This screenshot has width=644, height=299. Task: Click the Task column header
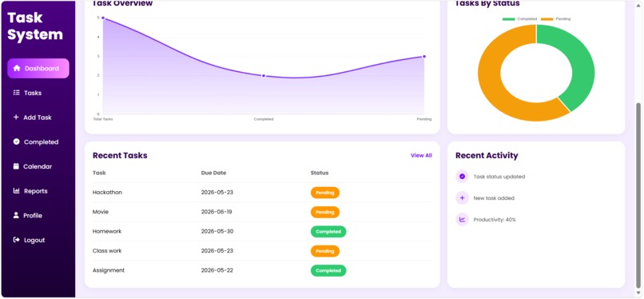[x=99, y=173]
